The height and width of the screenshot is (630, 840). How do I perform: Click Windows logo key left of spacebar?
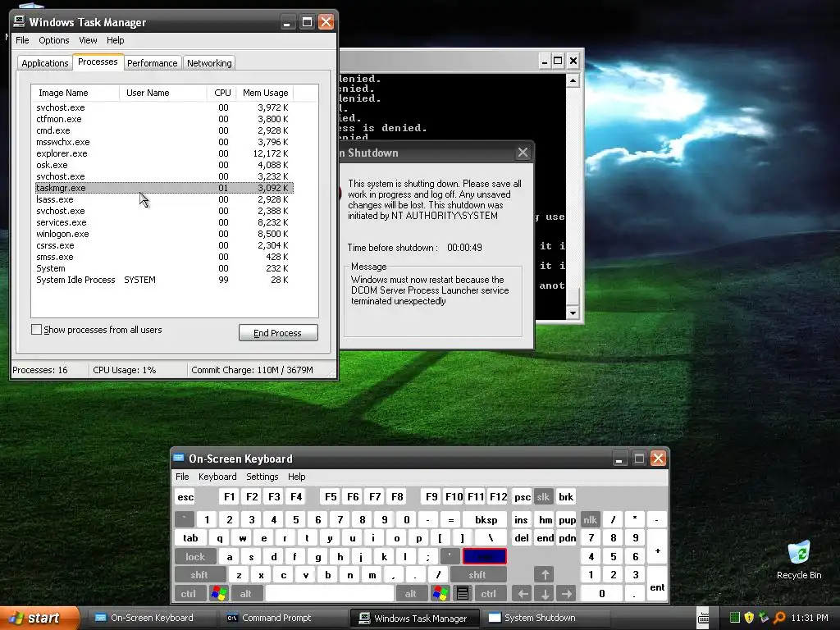pyautogui.click(x=219, y=594)
